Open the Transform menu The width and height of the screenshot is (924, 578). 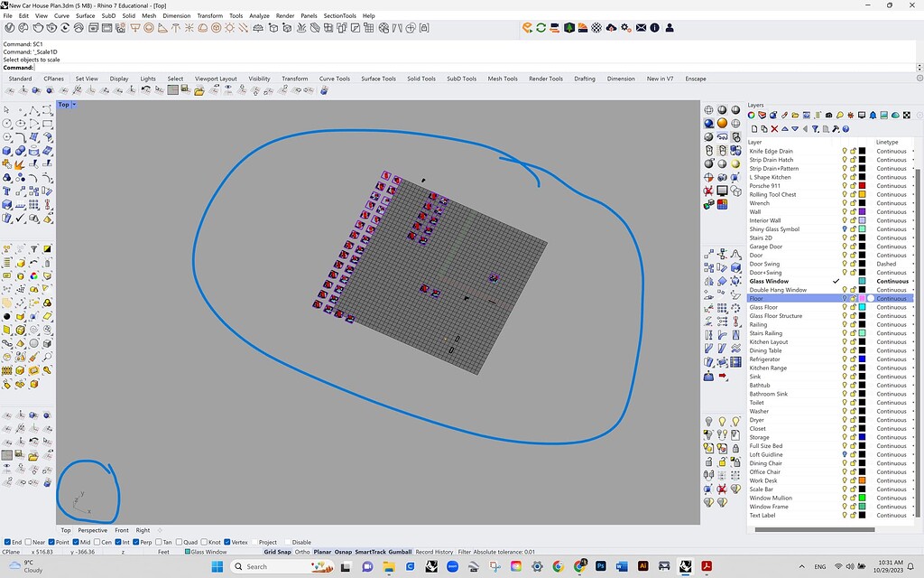[209, 15]
